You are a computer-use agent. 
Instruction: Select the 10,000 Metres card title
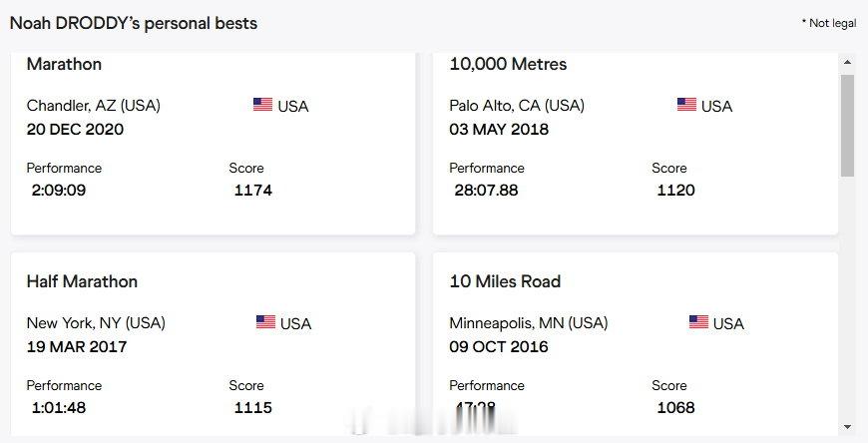[x=508, y=64]
